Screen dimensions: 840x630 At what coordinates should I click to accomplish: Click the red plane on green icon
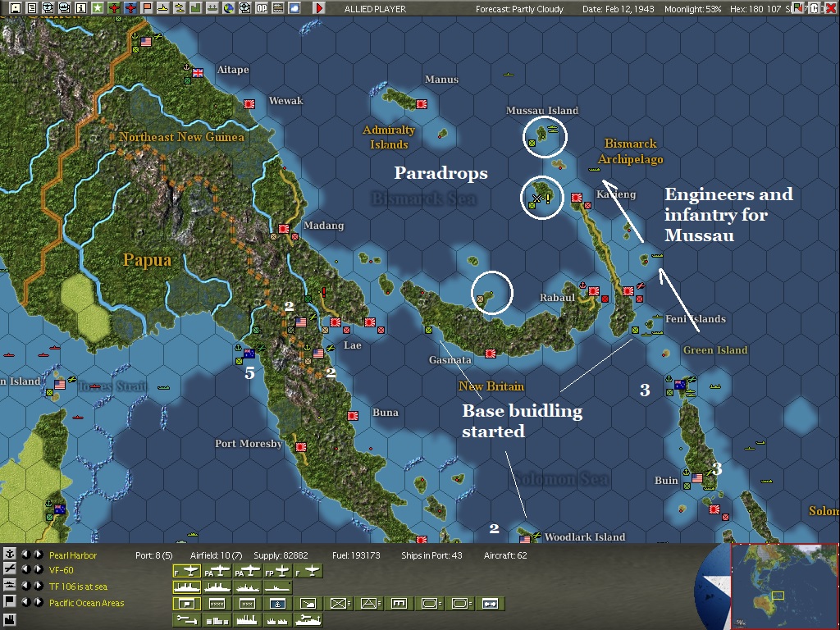coord(114,8)
